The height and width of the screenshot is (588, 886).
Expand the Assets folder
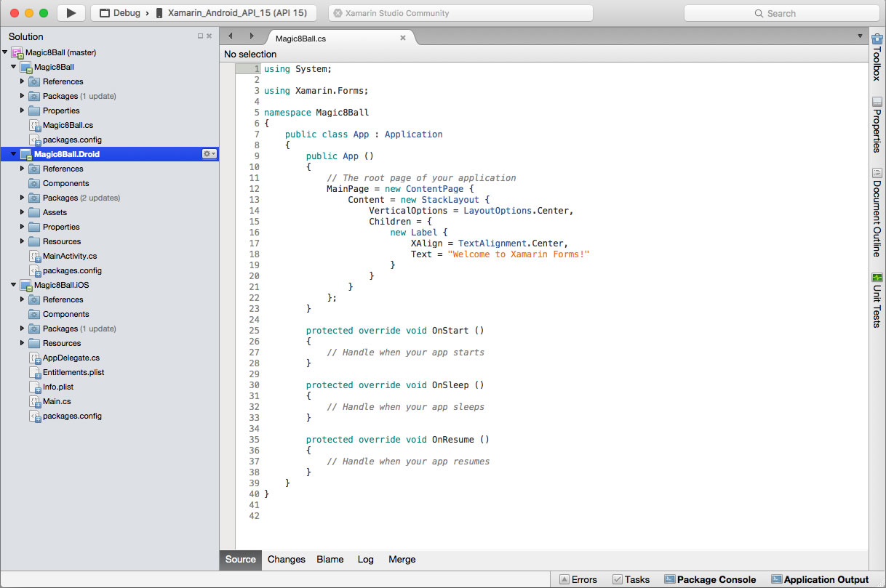[x=23, y=212]
